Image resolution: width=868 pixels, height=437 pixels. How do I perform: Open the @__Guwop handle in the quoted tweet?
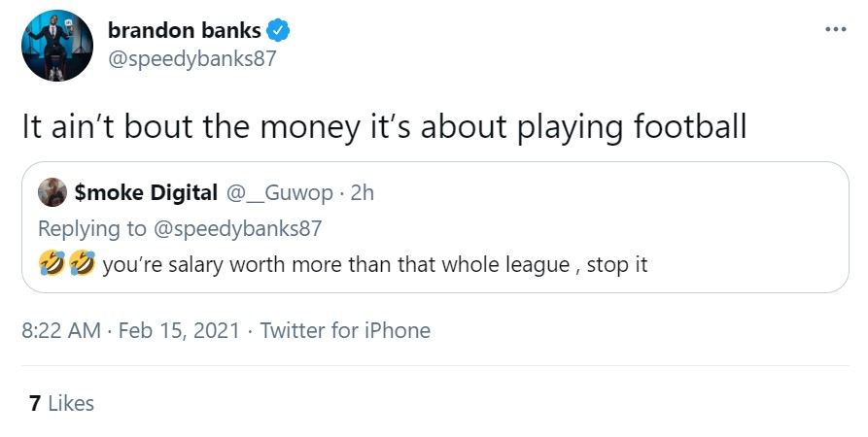click(x=280, y=192)
